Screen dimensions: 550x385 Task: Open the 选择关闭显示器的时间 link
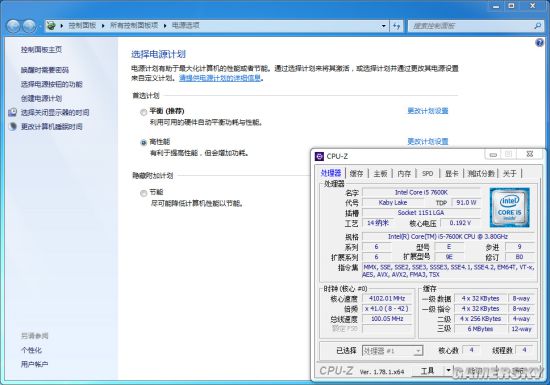tap(55, 112)
